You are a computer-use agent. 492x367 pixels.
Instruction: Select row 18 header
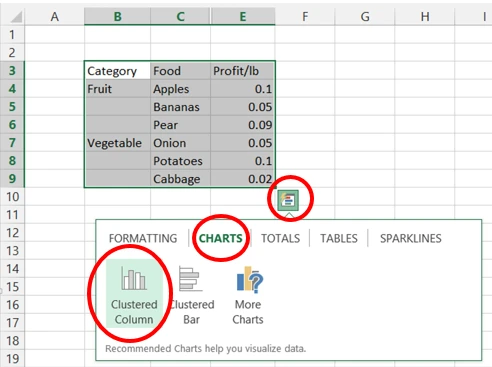[12, 340]
